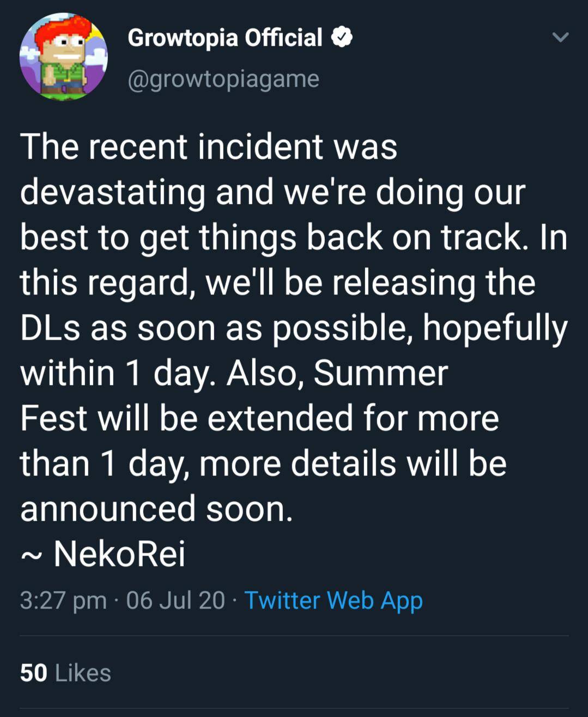Viewport: 588px width, 717px height.
Task: Click the word Summer Fest in tweet
Action: tap(381, 373)
